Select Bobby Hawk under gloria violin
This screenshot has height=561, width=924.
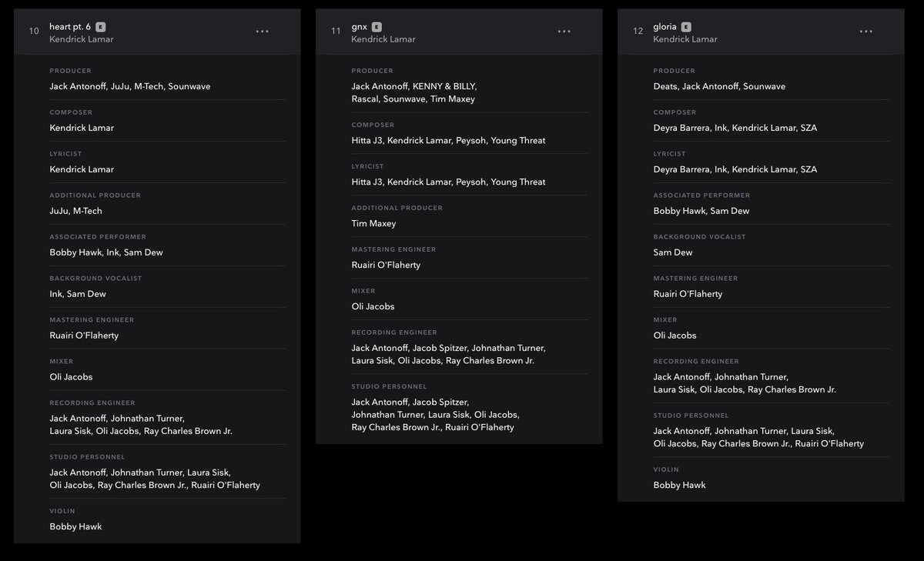click(x=679, y=485)
